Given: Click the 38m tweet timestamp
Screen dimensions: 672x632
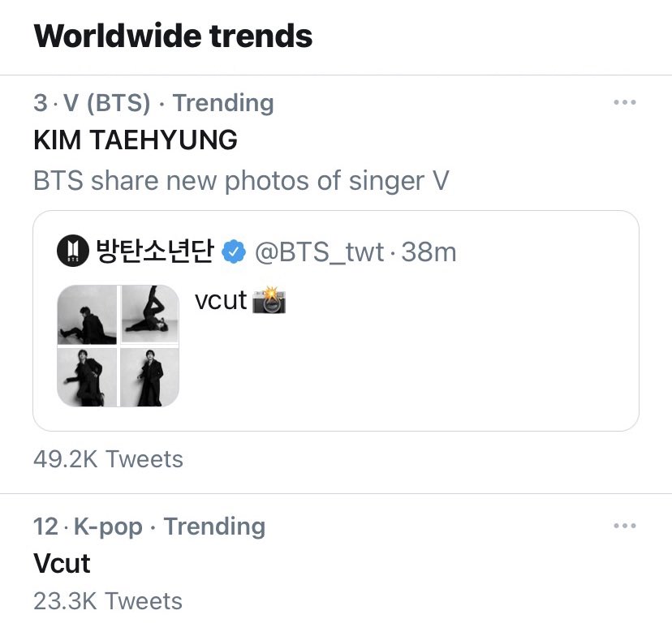Looking at the screenshot, I should pyautogui.click(x=429, y=252).
